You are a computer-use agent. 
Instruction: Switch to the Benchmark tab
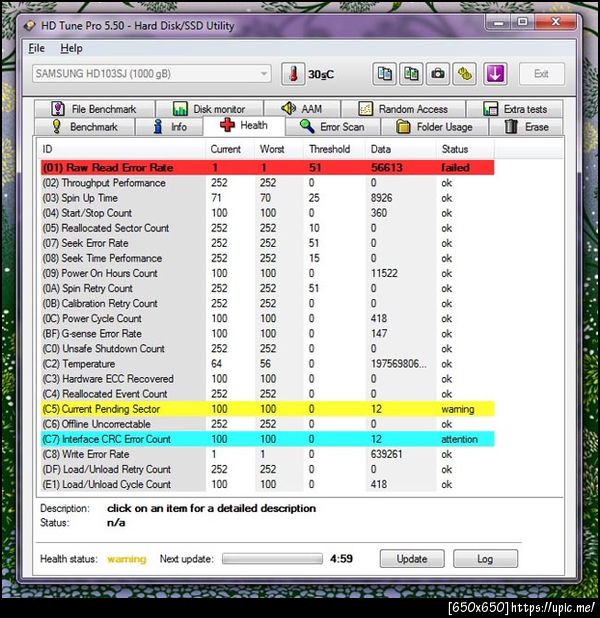[x=85, y=127]
